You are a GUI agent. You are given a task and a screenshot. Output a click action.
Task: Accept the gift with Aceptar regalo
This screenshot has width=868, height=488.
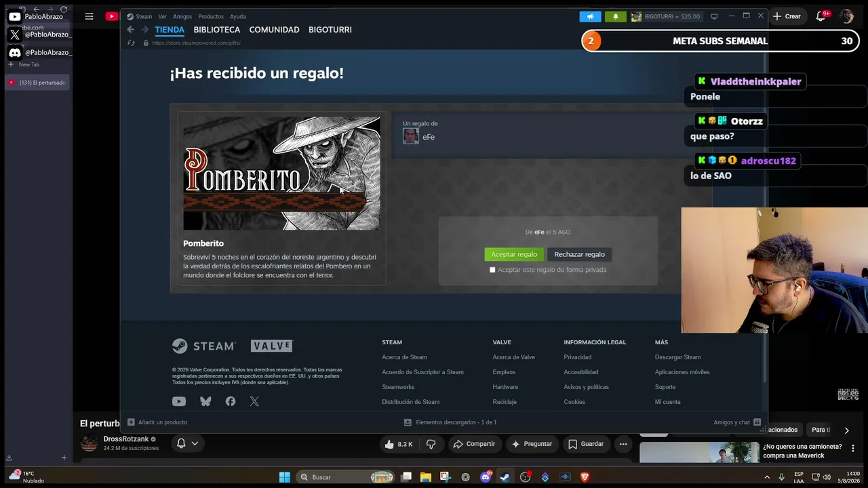point(514,254)
